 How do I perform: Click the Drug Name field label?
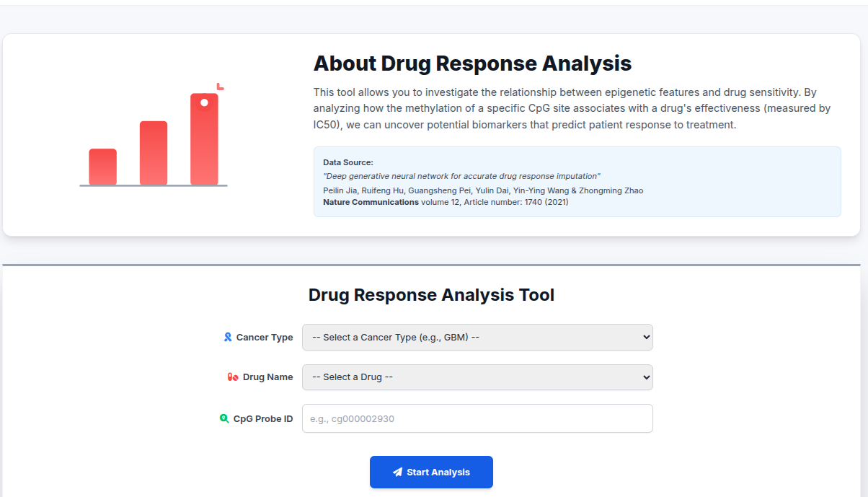tap(265, 377)
